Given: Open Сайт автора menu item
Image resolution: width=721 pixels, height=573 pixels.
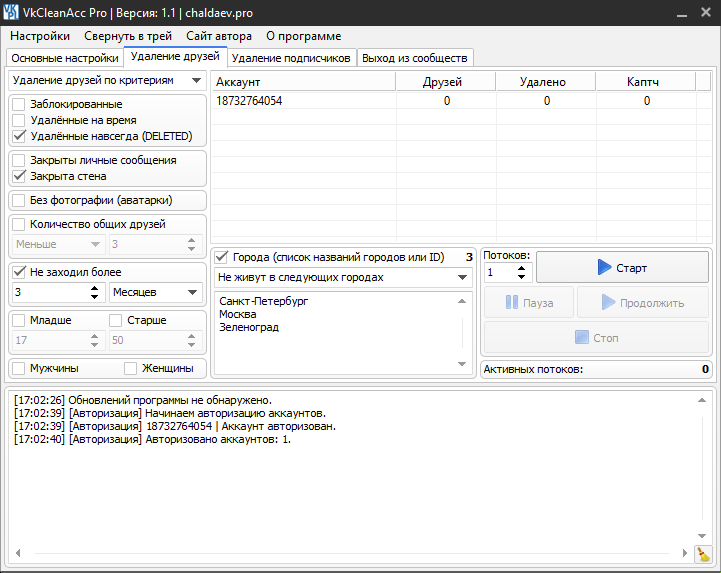Looking at the screenshot, I should 219,36.
